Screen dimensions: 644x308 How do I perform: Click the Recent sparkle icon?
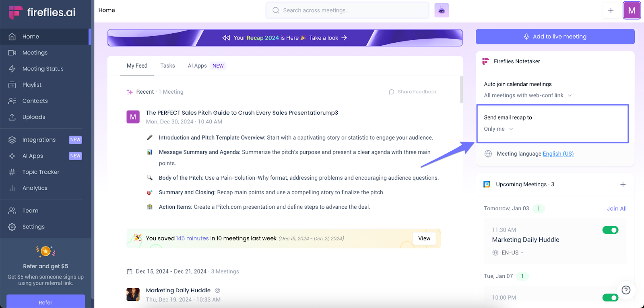130,92
